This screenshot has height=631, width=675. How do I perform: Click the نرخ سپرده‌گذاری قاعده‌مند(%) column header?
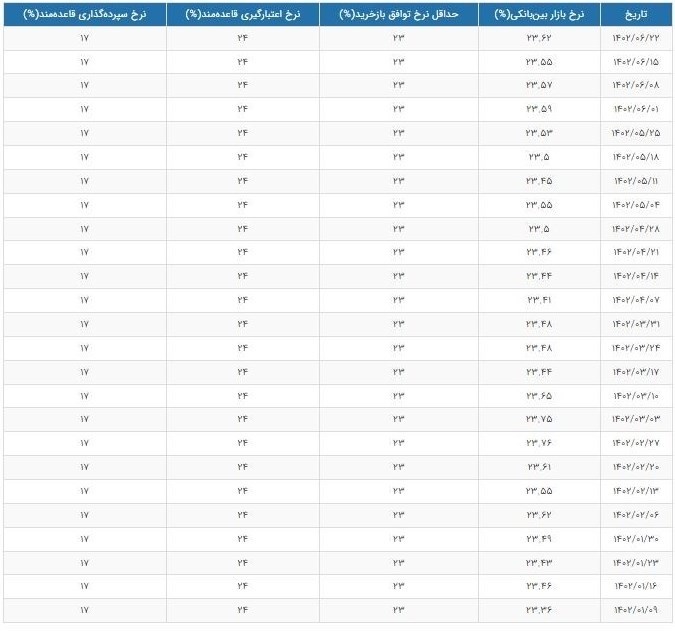(x=84, y=15)
